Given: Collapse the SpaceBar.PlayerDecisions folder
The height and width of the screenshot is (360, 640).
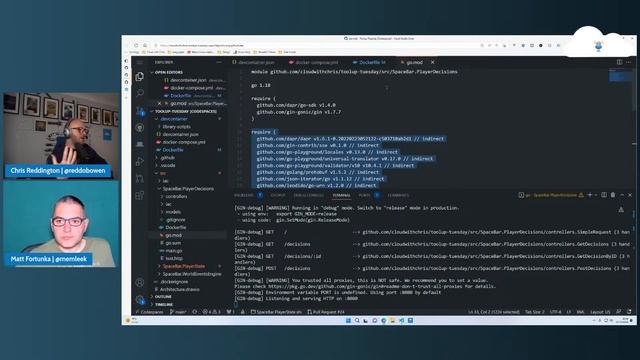Looking at the screenshot, I should (x=186, y=189).
